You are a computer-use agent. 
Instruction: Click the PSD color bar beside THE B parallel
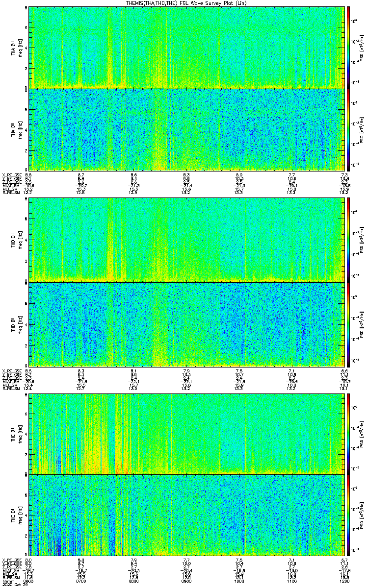[x=348, y=515]
